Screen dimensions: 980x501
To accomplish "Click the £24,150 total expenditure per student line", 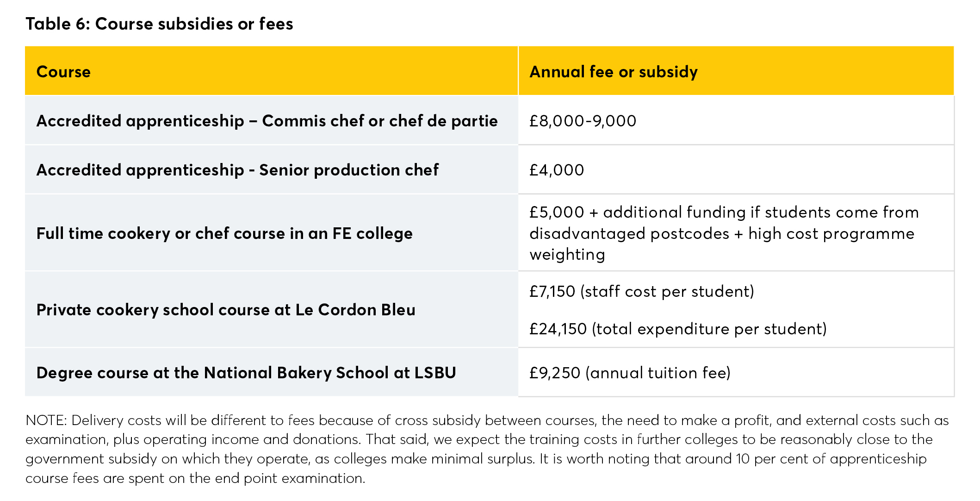I will coord(678,329).
